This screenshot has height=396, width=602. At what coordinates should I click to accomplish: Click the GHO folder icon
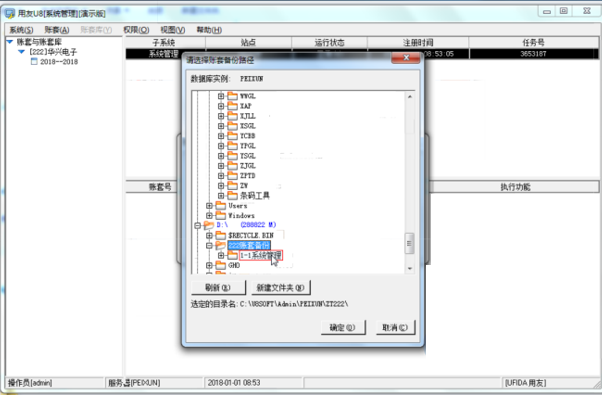220,265
